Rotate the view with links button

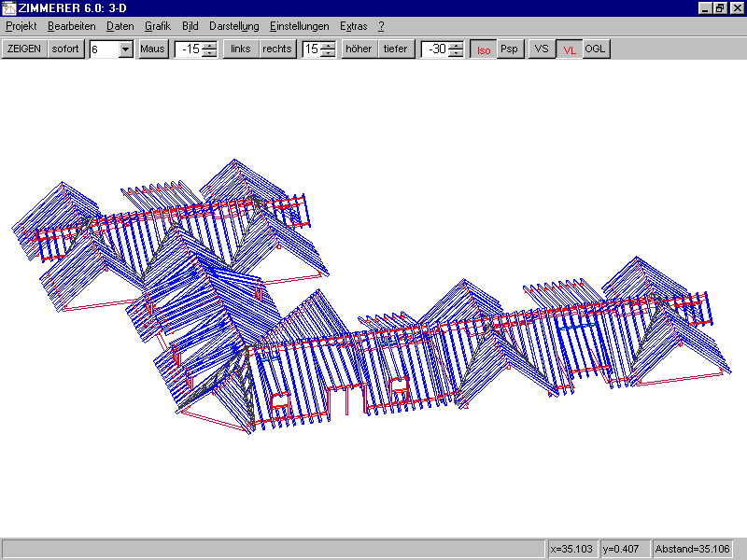[x=241, y=49]
